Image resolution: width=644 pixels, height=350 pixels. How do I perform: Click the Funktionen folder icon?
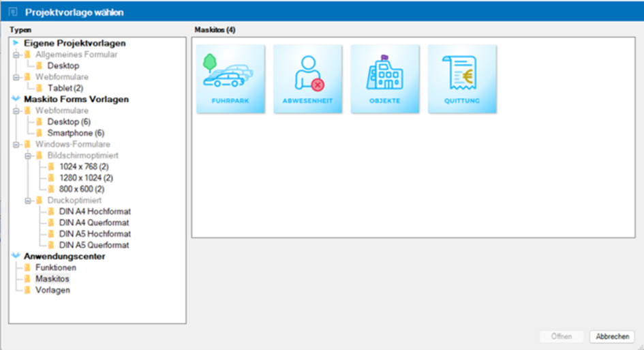pyautogui.click(x=28, y=268)
